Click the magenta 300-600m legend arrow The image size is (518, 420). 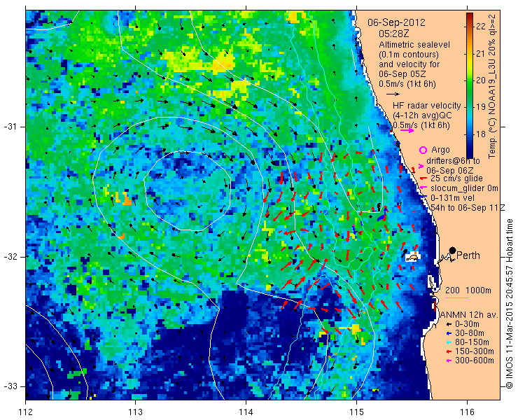click(449, 360)
